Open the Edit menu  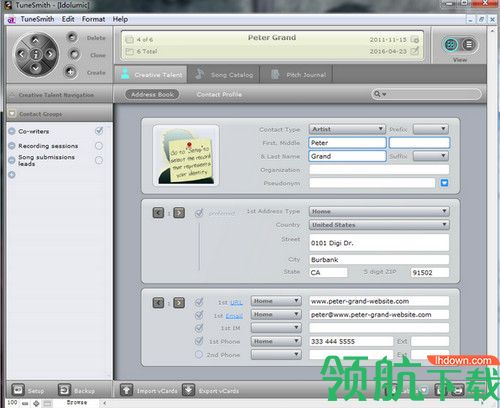(x=68, y=19)
